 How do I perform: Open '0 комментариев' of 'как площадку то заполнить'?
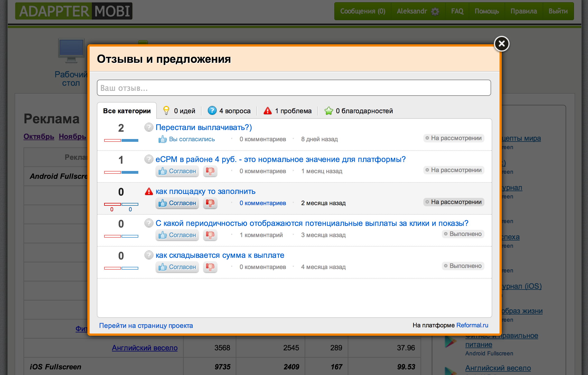tap(263, 203)
